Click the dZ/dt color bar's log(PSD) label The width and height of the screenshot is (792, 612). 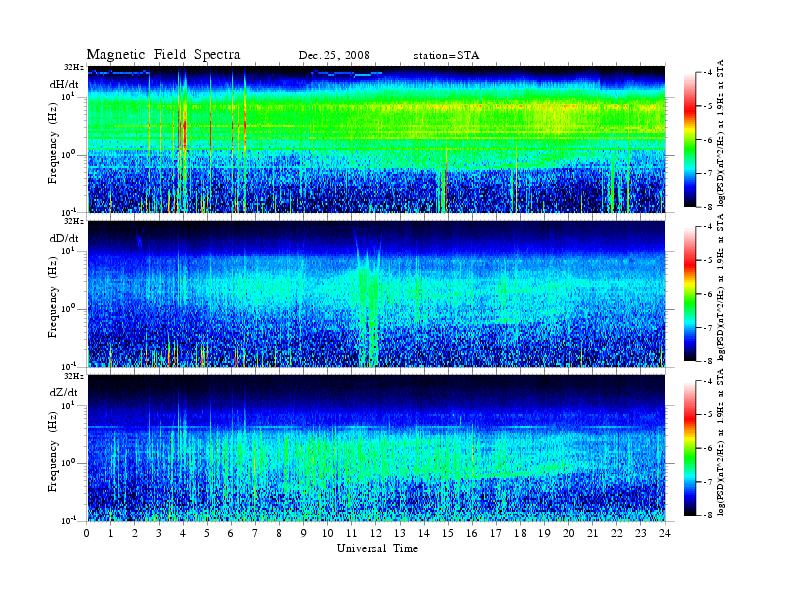(720, 442)
